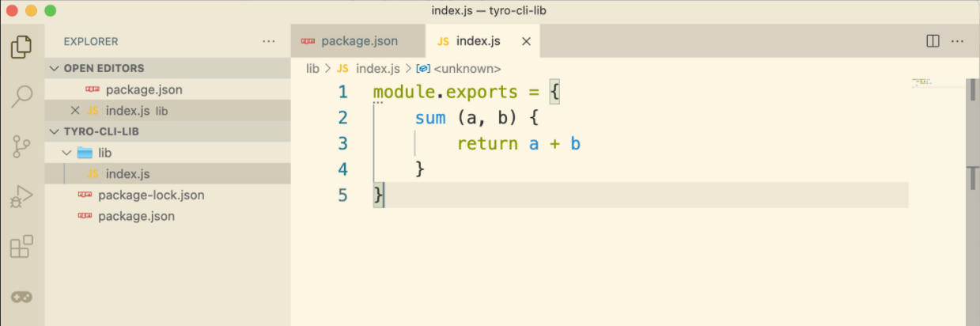The height and width of the screenshot is (326, 980).
Task: Click the lib breadcrumb segment
Action: [x=312, y=69]
